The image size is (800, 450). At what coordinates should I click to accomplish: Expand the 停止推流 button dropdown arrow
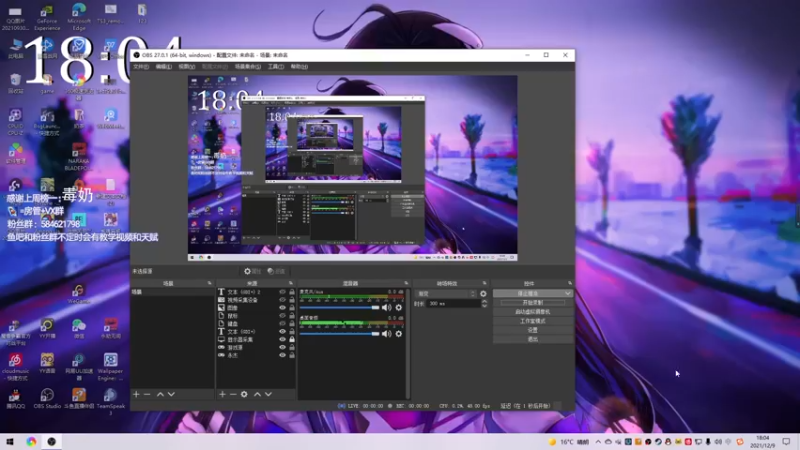(568, 293)
